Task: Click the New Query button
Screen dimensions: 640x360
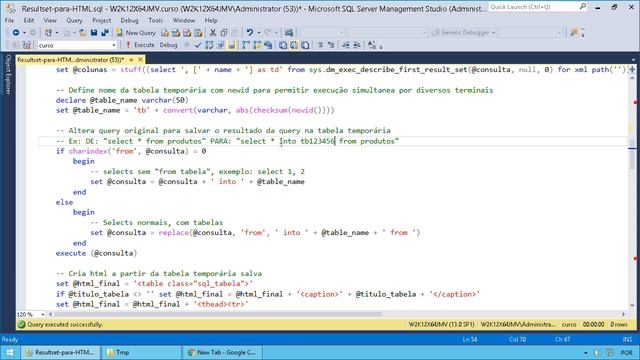Action: point(136,33)
